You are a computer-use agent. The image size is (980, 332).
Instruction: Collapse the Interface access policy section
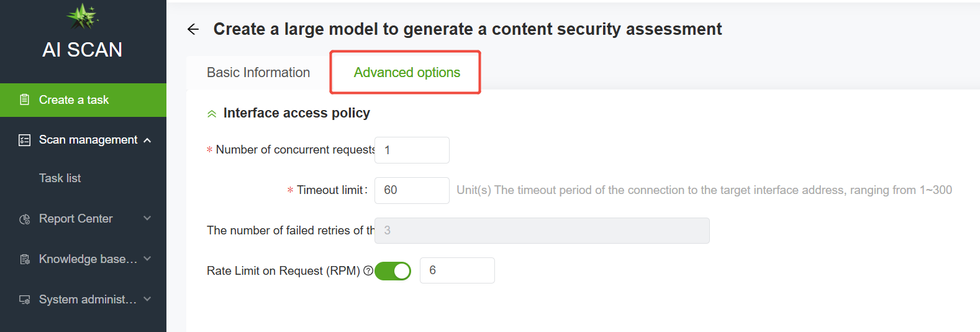point(212,113)
